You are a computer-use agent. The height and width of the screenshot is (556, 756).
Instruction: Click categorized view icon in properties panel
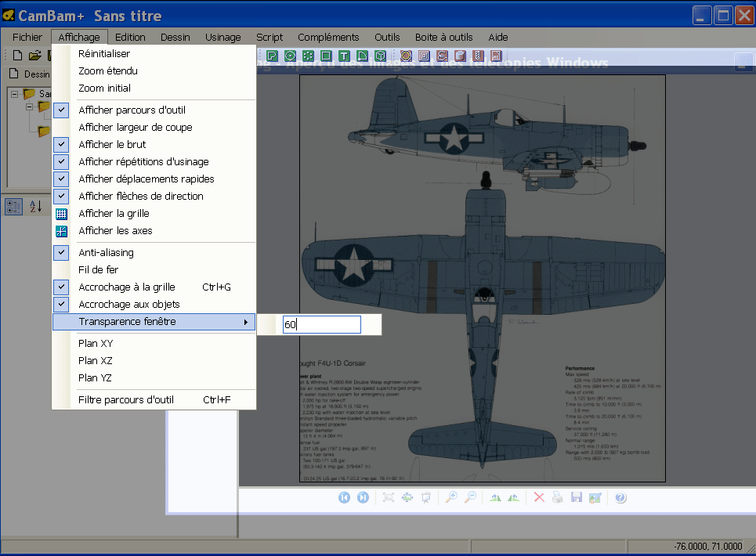click(x=13, y=207)
